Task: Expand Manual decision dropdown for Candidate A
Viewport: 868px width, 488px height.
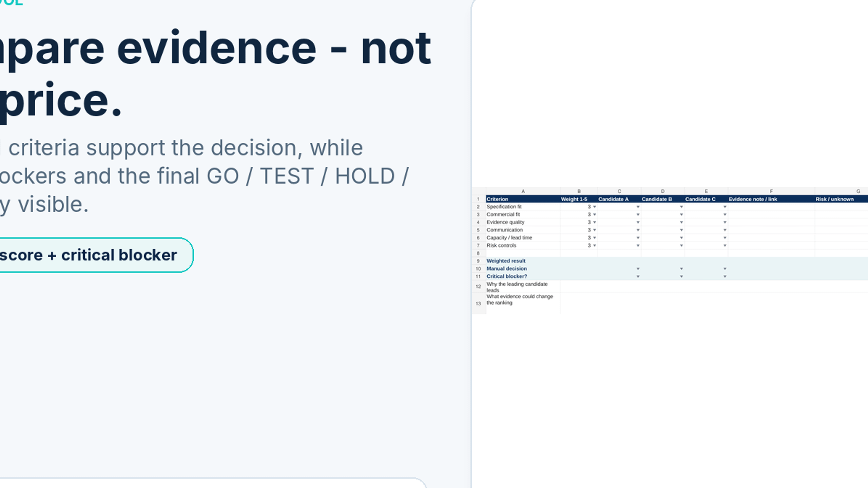Action: (638, 269)
